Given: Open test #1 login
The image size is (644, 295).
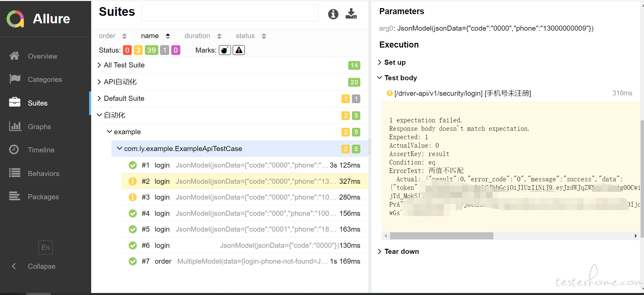Looking at the screenshot, I should [x=245, y=165].
